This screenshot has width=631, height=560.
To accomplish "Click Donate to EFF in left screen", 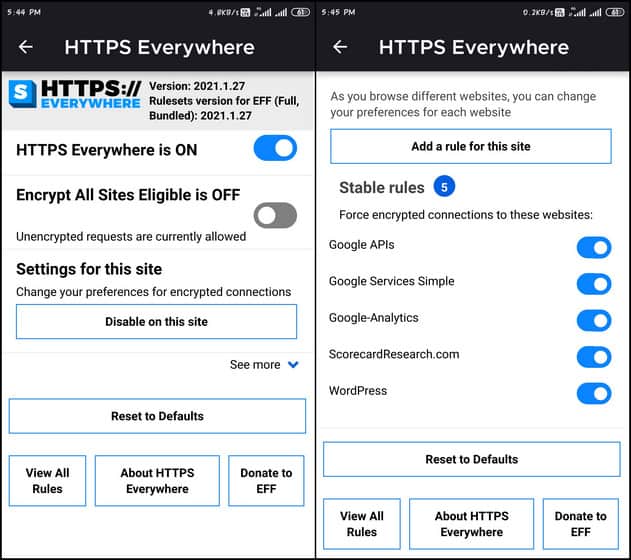I will [266, 481].
